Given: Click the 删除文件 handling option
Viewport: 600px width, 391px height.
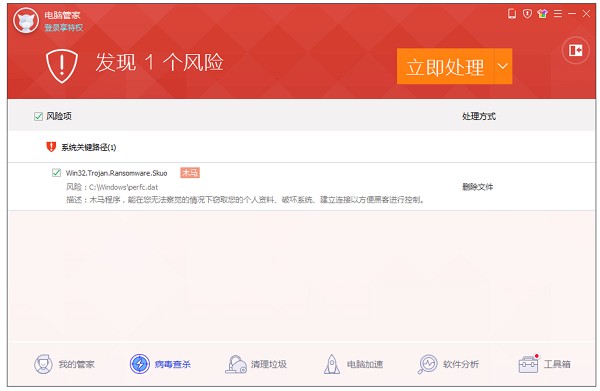Looking at the screenshot, I should point(478,187).
